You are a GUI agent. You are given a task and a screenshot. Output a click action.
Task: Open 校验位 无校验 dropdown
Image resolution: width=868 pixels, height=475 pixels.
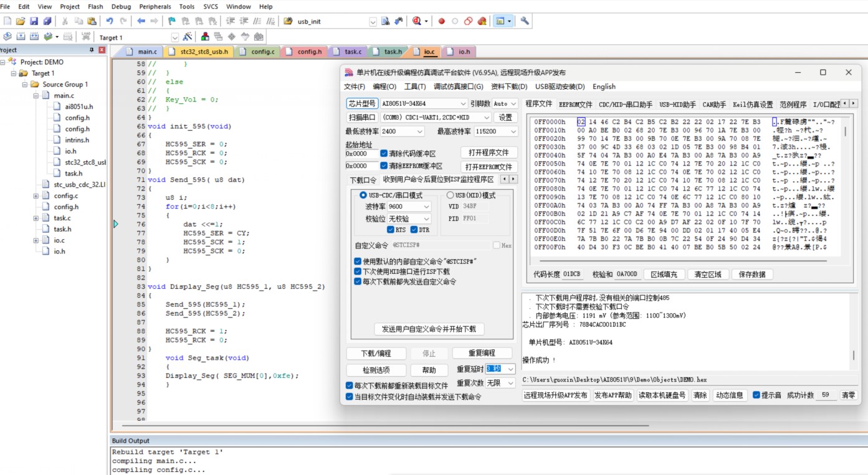pyautogui.click(x=426, y=219)
